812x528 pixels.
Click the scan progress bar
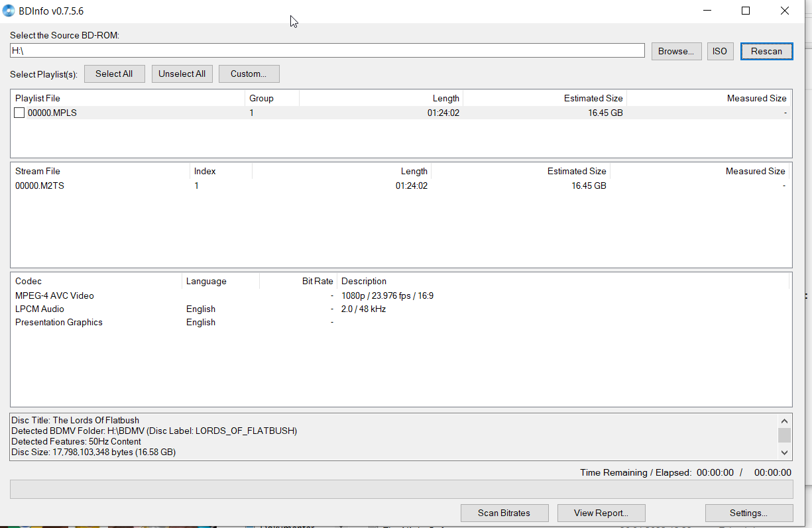[401, 489]
